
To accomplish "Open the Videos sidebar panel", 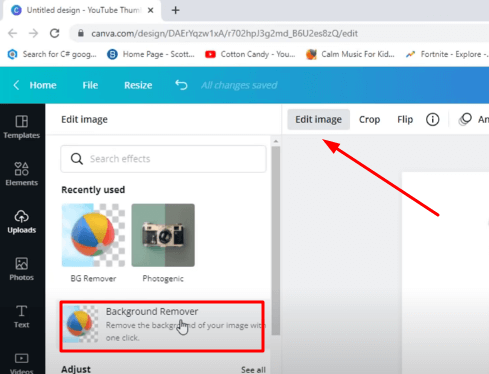I will pyautogui.click(x=22, y=363).
